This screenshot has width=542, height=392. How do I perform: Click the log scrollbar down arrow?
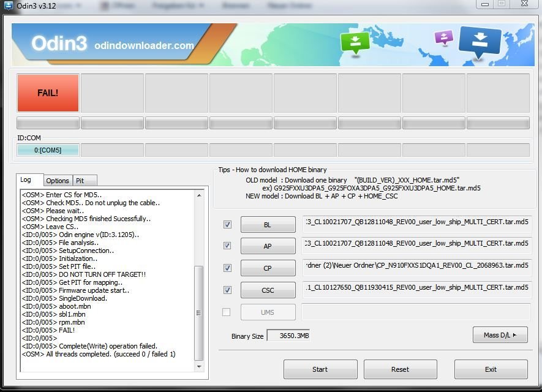199,366
